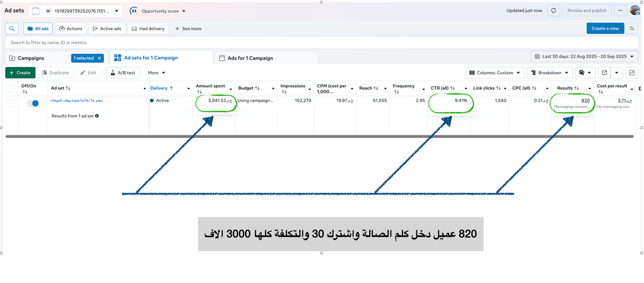This screenshot has height=283, width=644.
Task: Click the Create a view button
Action: [x=605, y=29]
